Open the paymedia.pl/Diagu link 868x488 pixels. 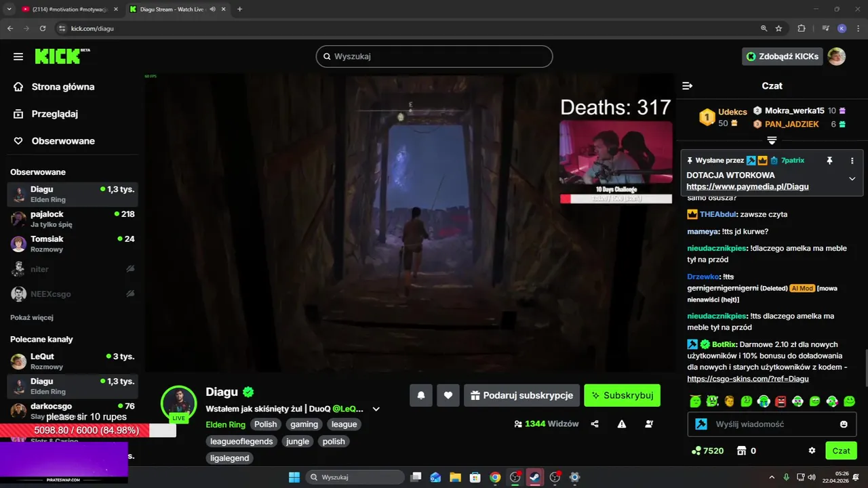(x=747, y=186)
